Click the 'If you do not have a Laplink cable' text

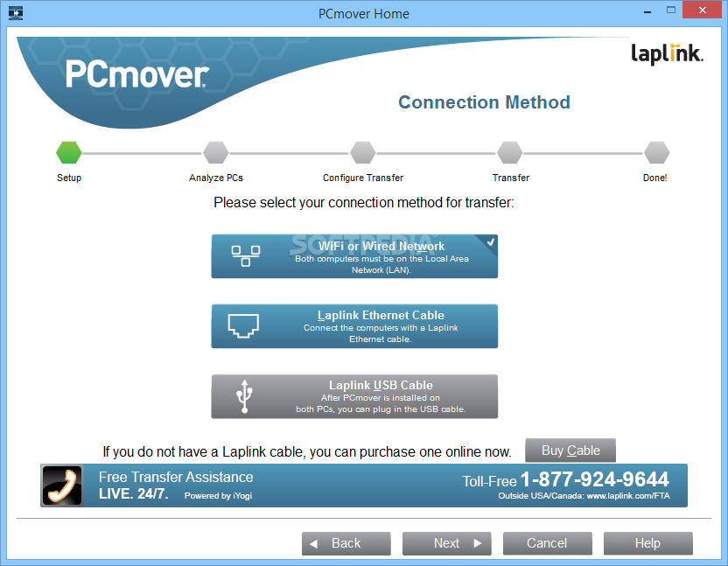[307, 451]
